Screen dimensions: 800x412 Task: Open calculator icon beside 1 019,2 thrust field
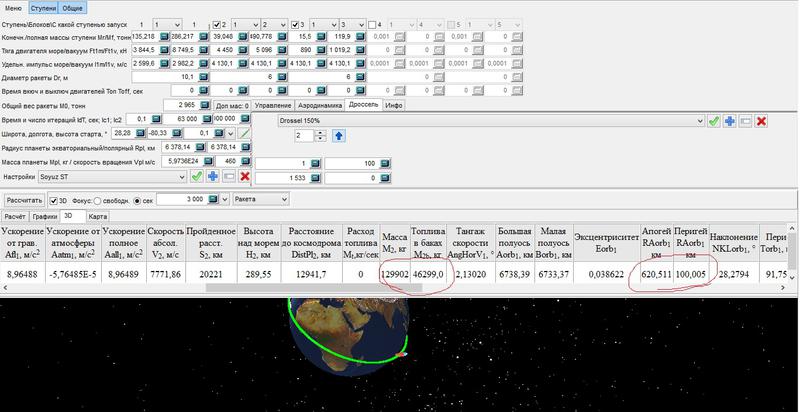361,50
